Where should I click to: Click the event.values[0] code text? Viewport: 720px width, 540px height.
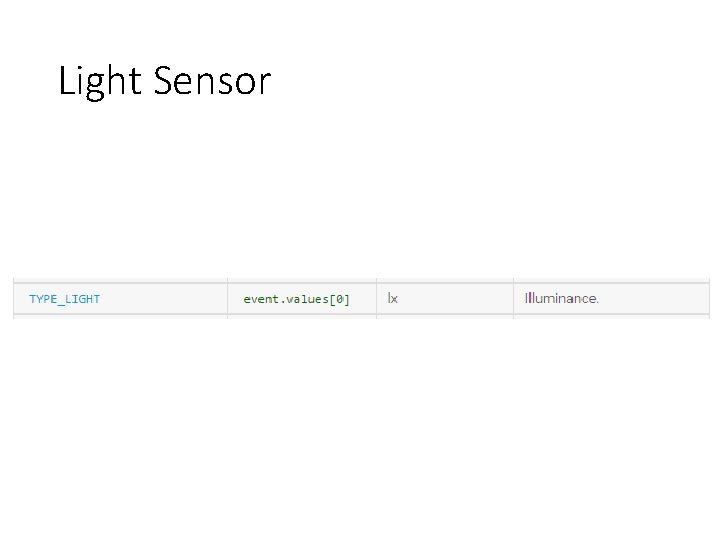(x=297, y=299)
